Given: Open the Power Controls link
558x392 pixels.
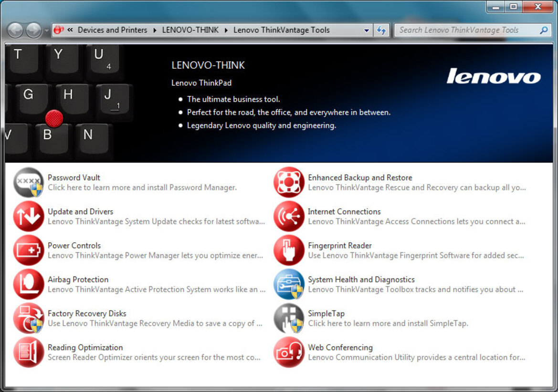Looking at the screenshot, I should click(74, 246).
